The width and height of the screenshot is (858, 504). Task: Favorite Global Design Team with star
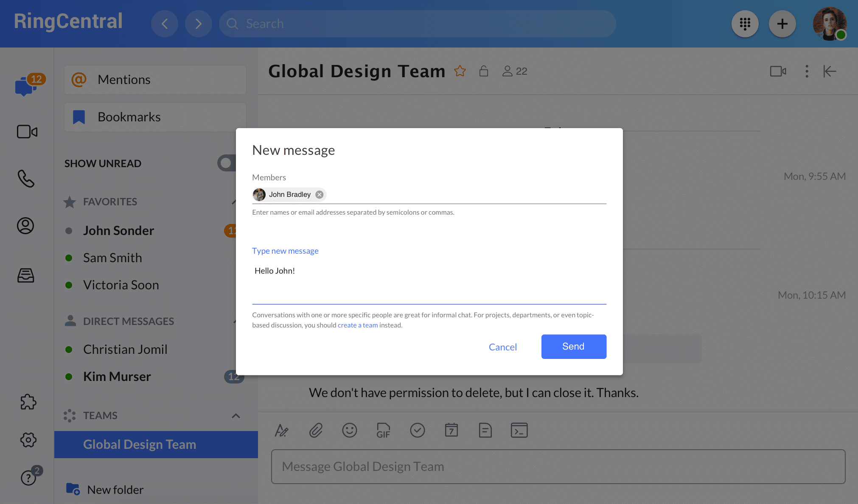(460, 71)
